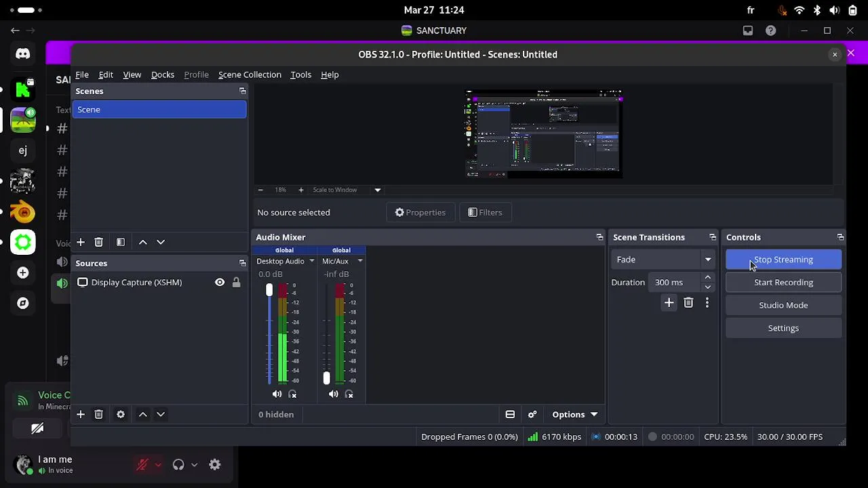The image size is (868, 488).
Task: Toggle deafen headphones in Discord
Action: coord(178,465)
